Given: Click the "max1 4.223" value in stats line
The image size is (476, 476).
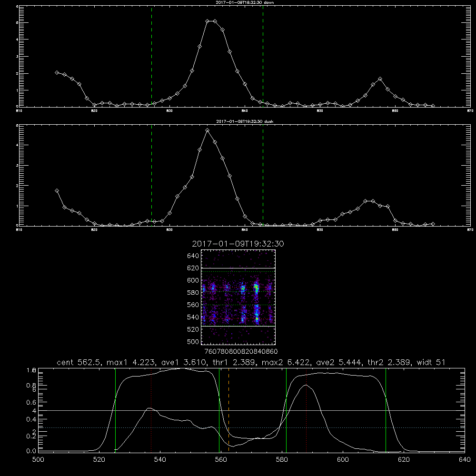Looking at the screenshot, I should pos(131,362).
